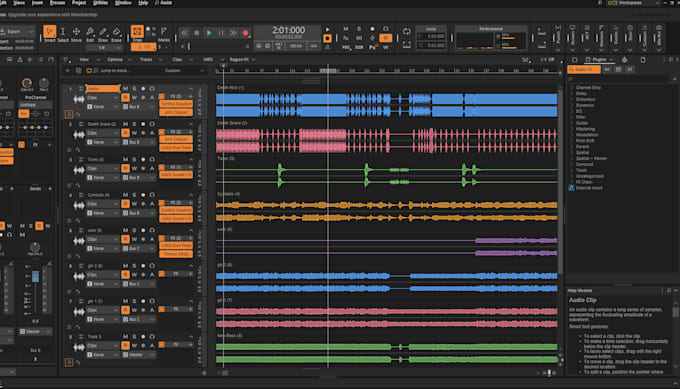Open the Process menu
This screenshot has width=680, height=389.
[57, 3]
